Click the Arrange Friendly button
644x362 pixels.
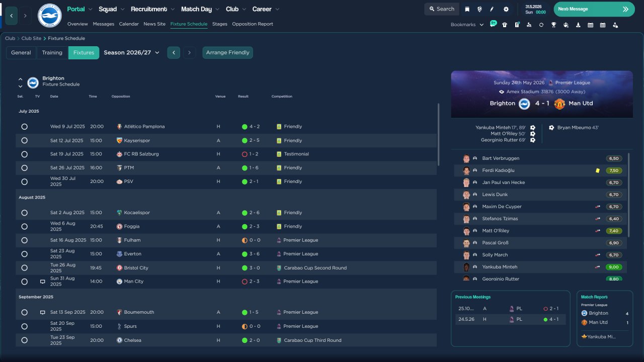coord(228,52)
